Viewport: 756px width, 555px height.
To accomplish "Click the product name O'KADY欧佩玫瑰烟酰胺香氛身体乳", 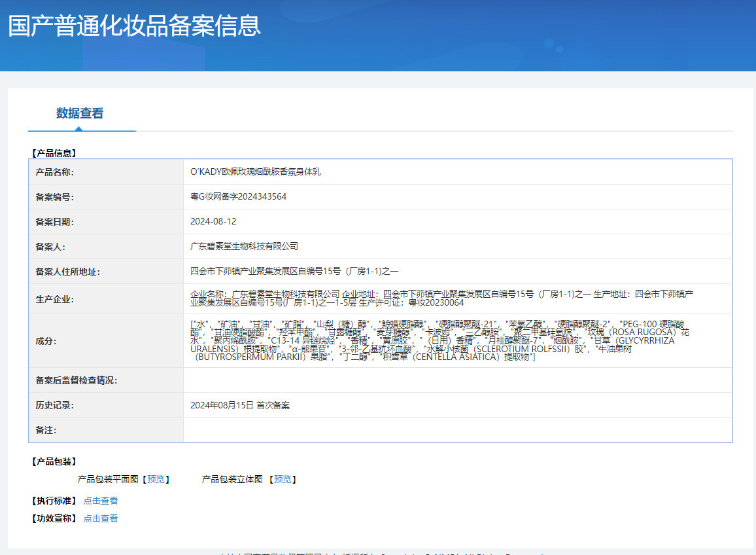I will coord(256,172).
